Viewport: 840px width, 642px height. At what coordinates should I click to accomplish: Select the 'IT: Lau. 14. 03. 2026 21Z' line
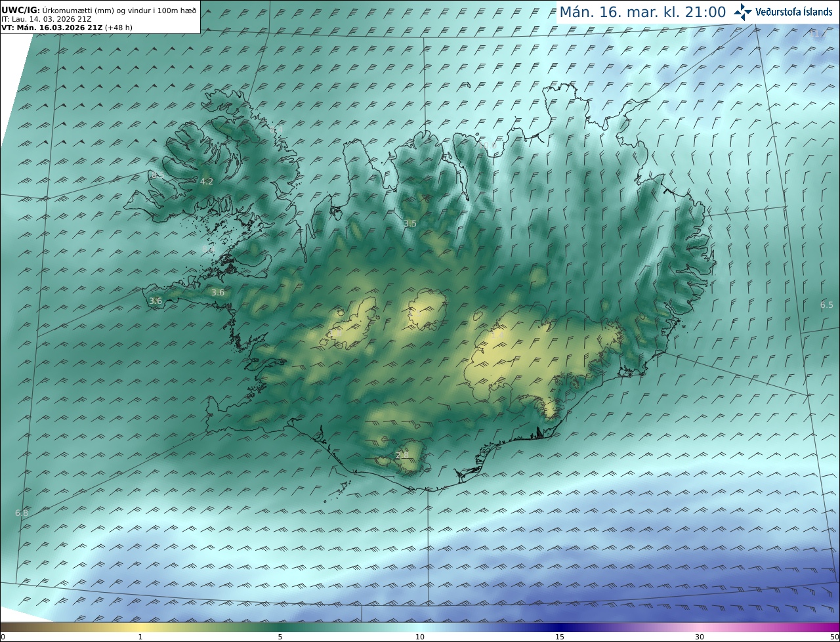coord(47,19)
